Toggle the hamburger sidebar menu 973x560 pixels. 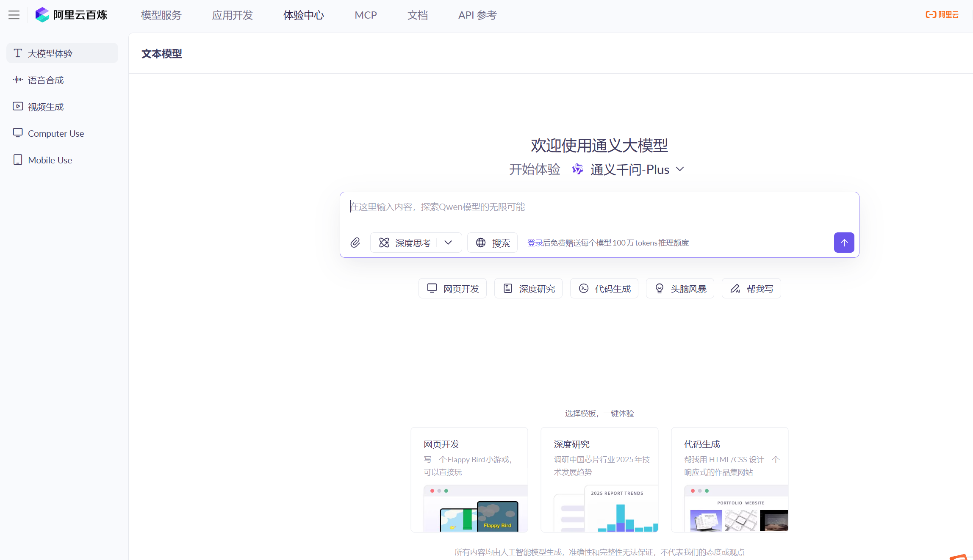point(14,14)
